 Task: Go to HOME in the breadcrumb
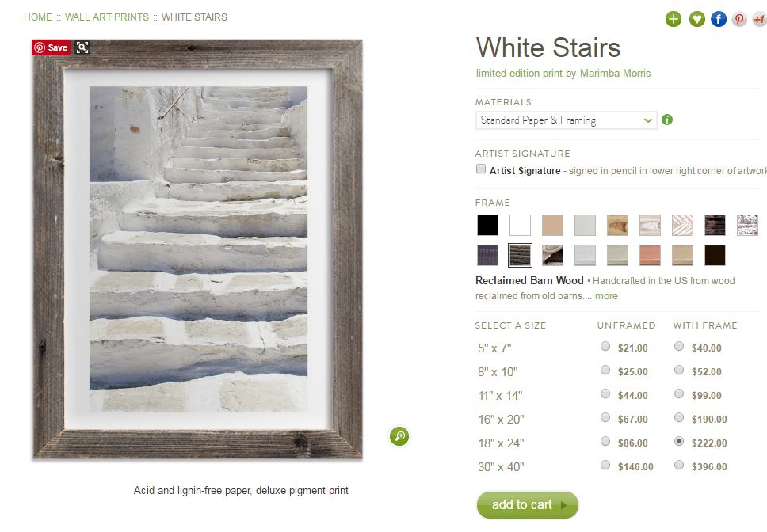(x=38, y=17)
